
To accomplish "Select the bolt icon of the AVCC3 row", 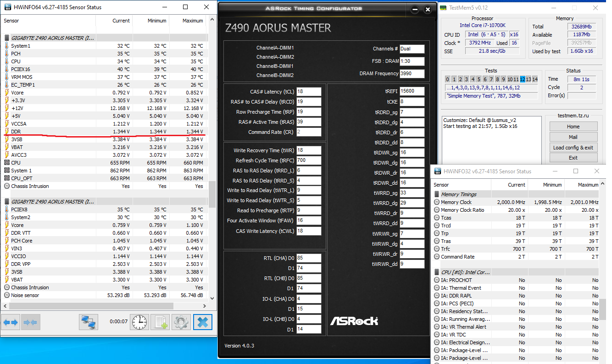I will pos(7,155).
